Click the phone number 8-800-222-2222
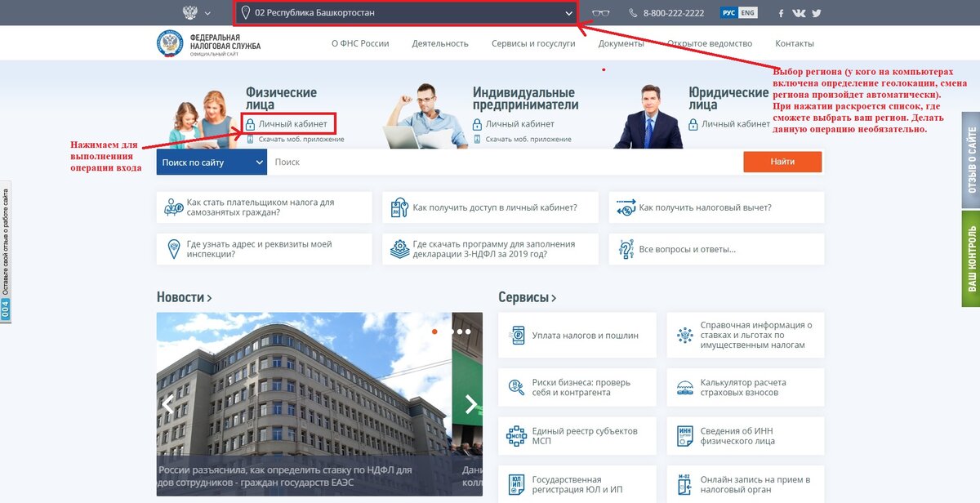The width and height of the screenshot is (980, 503). (674, 13)
